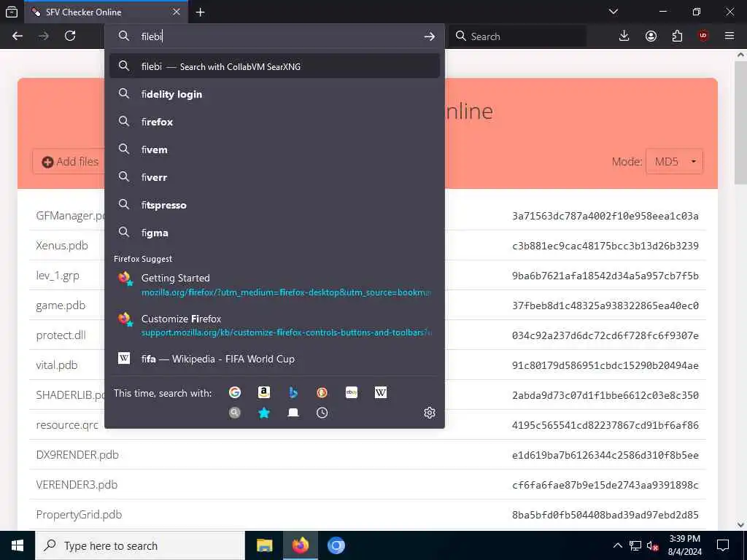Viewport: 747px width, 560px height.
Task: Open a new tab with the plus button
Action: coord(200,12)
